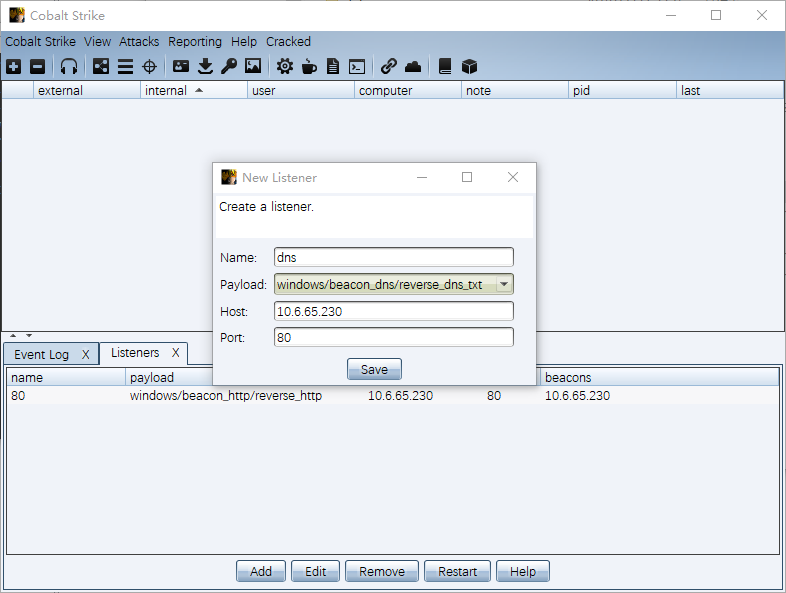This screenshot has width=786, height=593.
Task: Open Credentials via the ID card icon
Action: [180, 66]
